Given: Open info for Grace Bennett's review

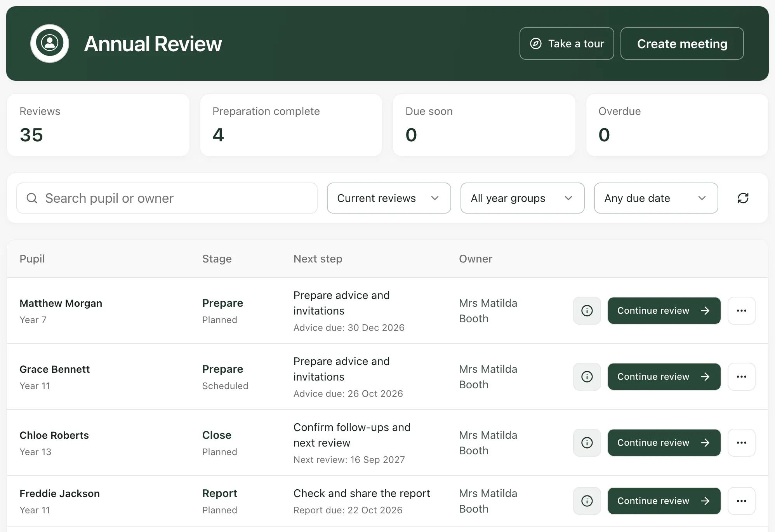Looking at the screenshot, I should (x=587, y=377).
